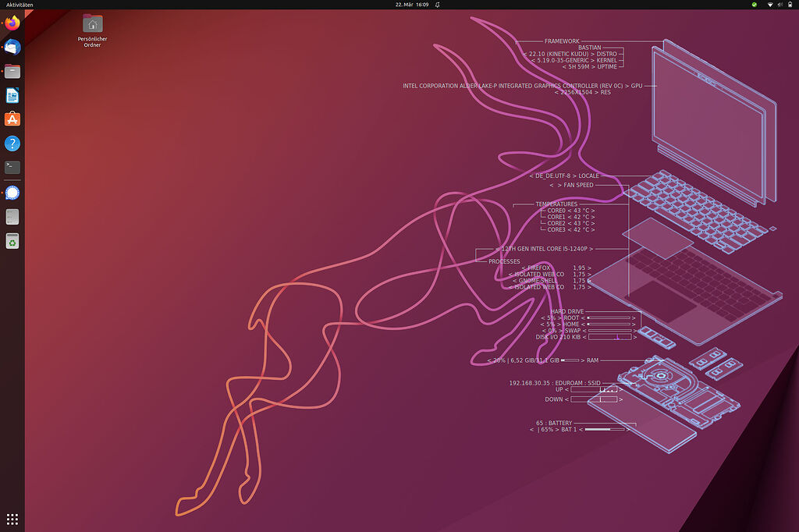Image resolution: width=799 pixels, height=532 pixels.
Task: Launch the Thunderbird mail client
Action: tap(11, 47)
